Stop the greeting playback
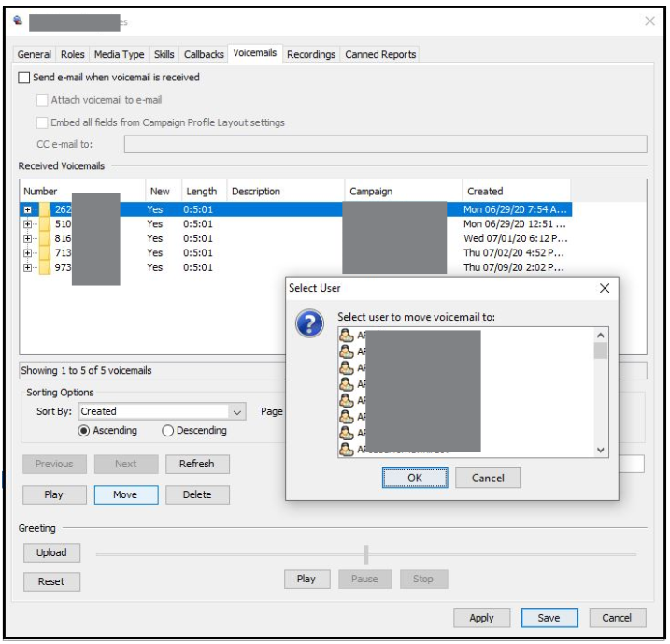670x644 pixels. pyautogui.click(x=423, y=580)
